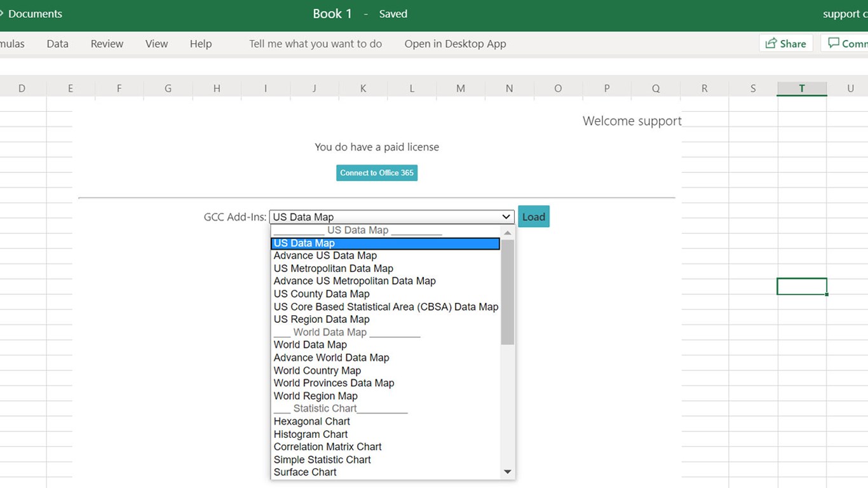This screenshot has width=868, height=488.
Task: Select World Data Map option
Action: pyautogui.click(x=386, y=345)
